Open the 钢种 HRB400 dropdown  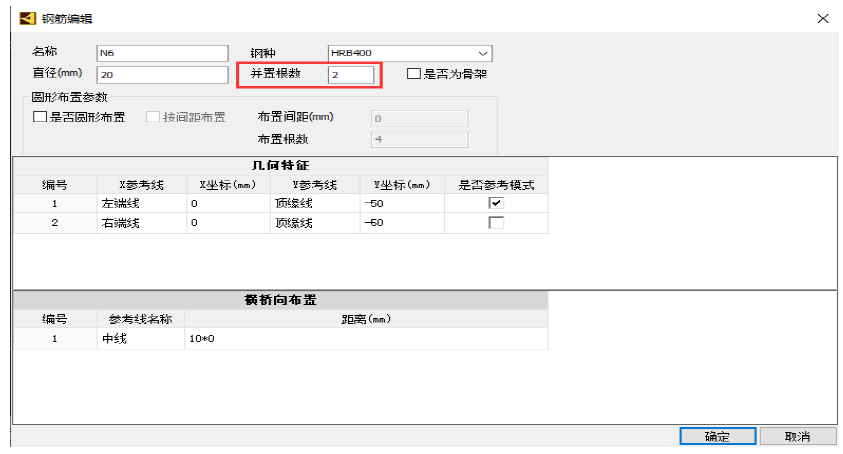(410, 53)
